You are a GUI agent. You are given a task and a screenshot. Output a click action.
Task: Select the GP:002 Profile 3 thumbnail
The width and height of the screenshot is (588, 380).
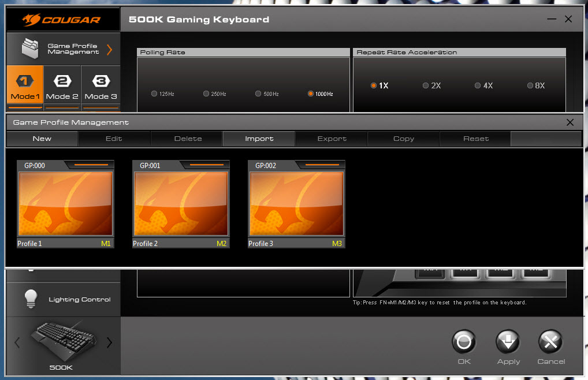tap(297, 203)
